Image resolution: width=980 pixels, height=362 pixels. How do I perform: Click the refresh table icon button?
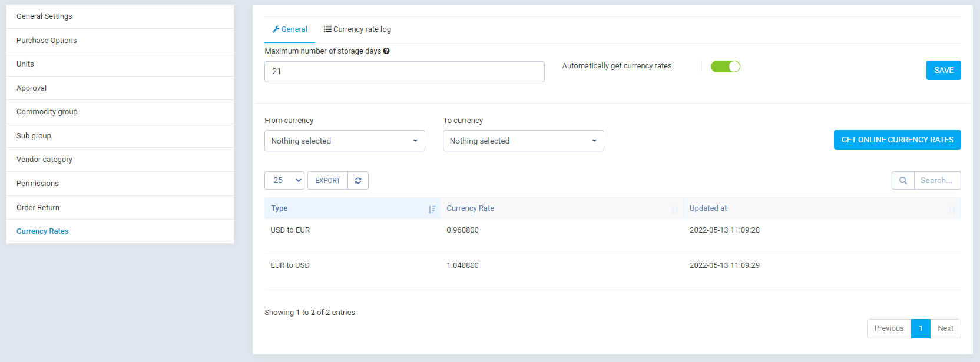tap(358, 181)
